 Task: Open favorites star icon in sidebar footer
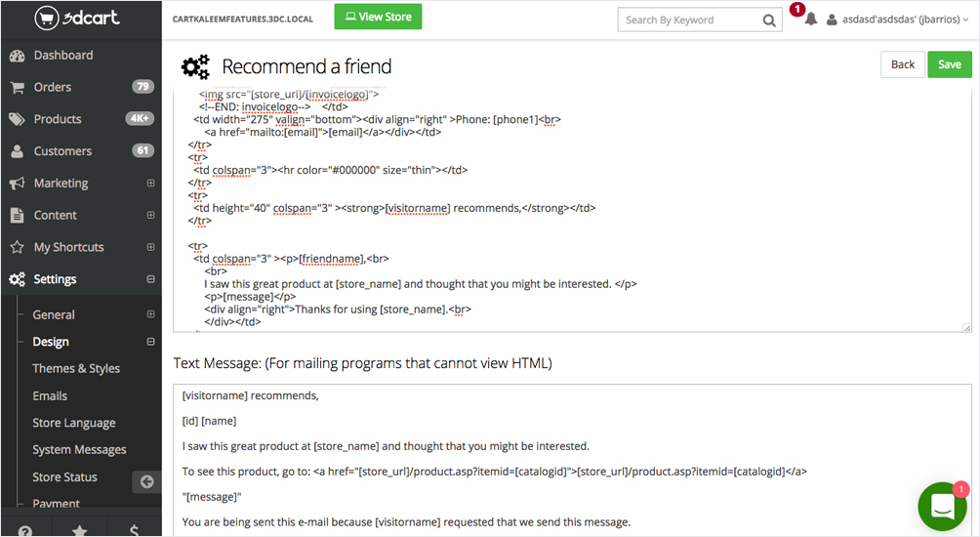coord(80,530)
